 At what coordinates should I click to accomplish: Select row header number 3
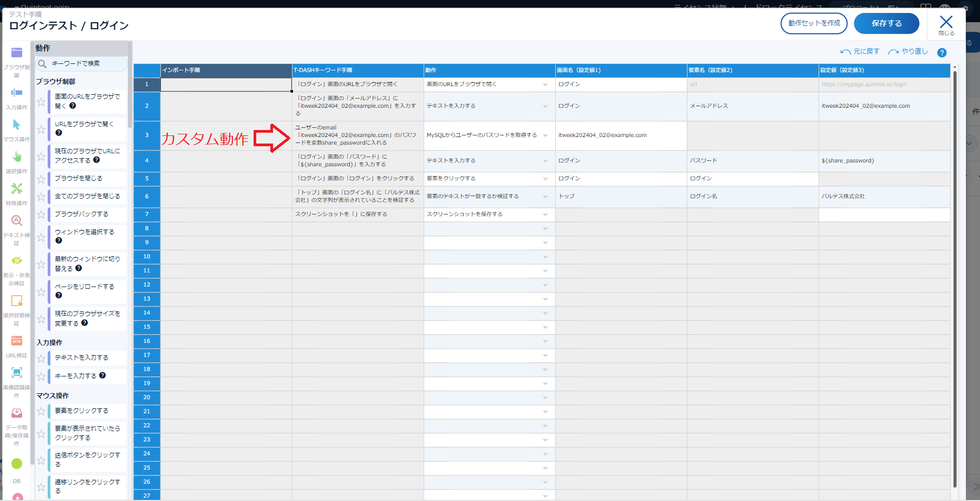click(147, 135)
